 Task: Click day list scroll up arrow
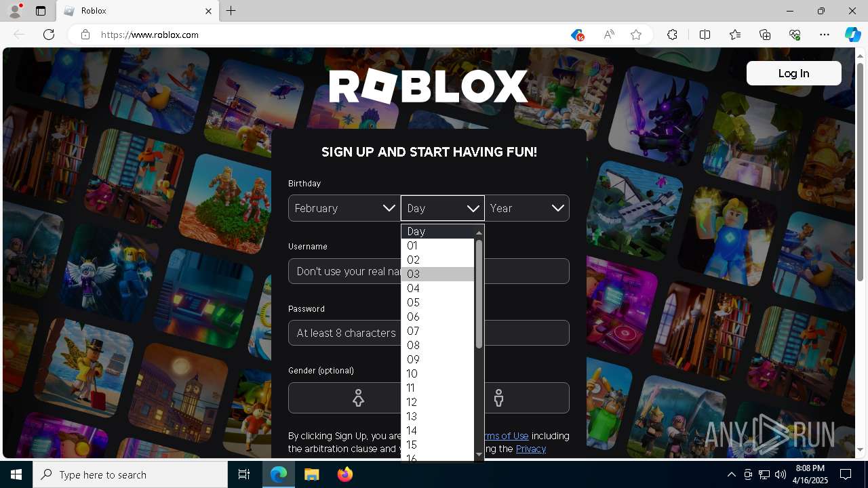point(479,232)
